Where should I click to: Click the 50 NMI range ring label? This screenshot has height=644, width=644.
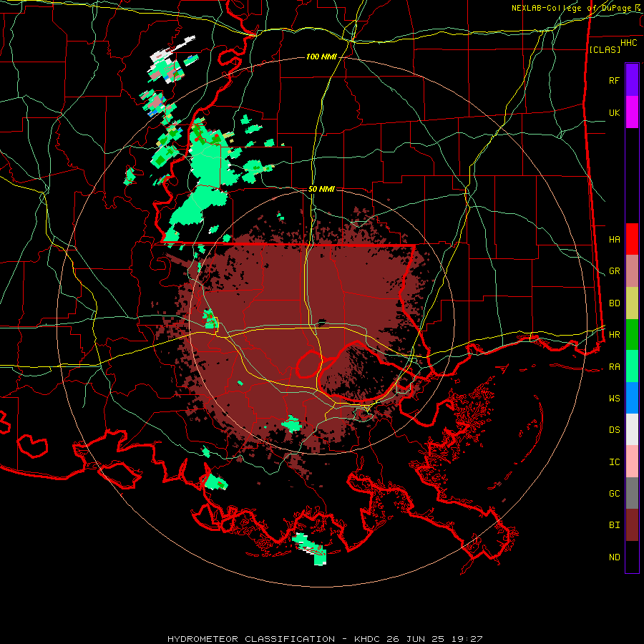[321, 189]
